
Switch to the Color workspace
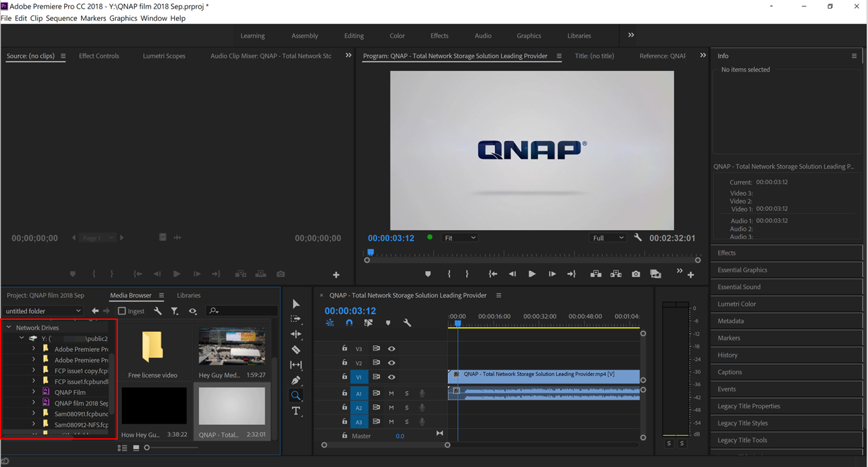[397, 35]
